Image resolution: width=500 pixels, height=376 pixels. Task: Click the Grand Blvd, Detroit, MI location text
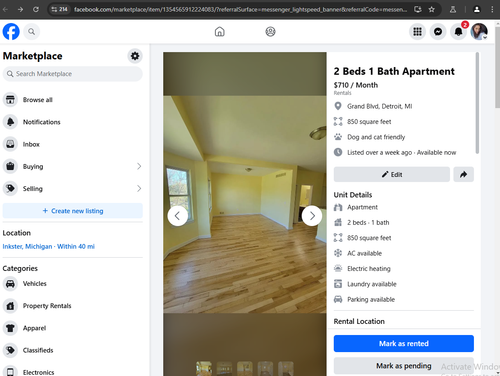tap(380, 106)
